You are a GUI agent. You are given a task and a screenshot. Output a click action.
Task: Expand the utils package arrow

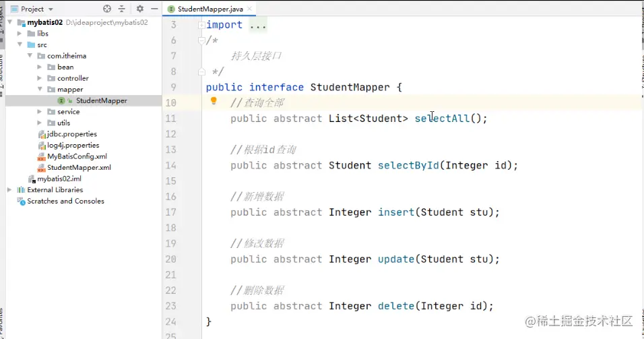coord(40,123)
